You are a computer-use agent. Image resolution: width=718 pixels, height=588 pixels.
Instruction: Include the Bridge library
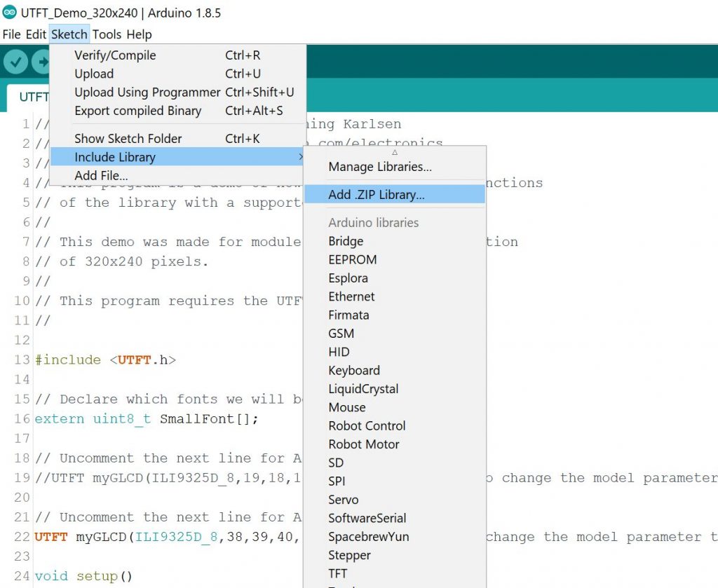point(346,240)
